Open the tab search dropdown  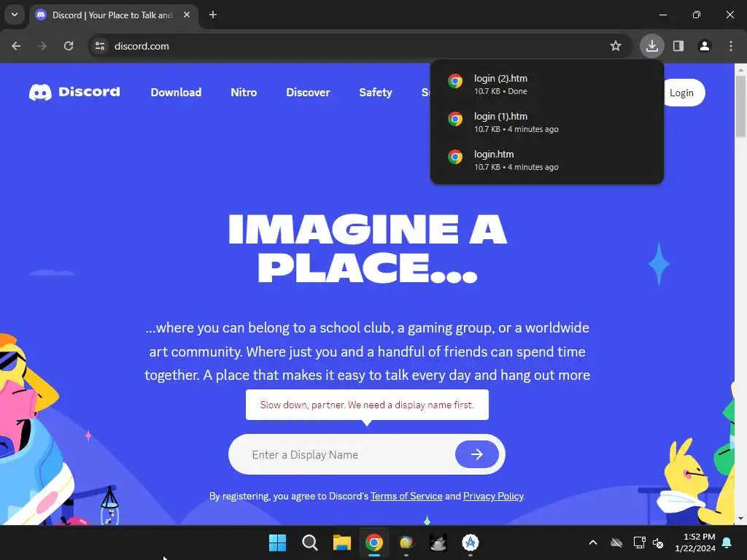[15, 15]
